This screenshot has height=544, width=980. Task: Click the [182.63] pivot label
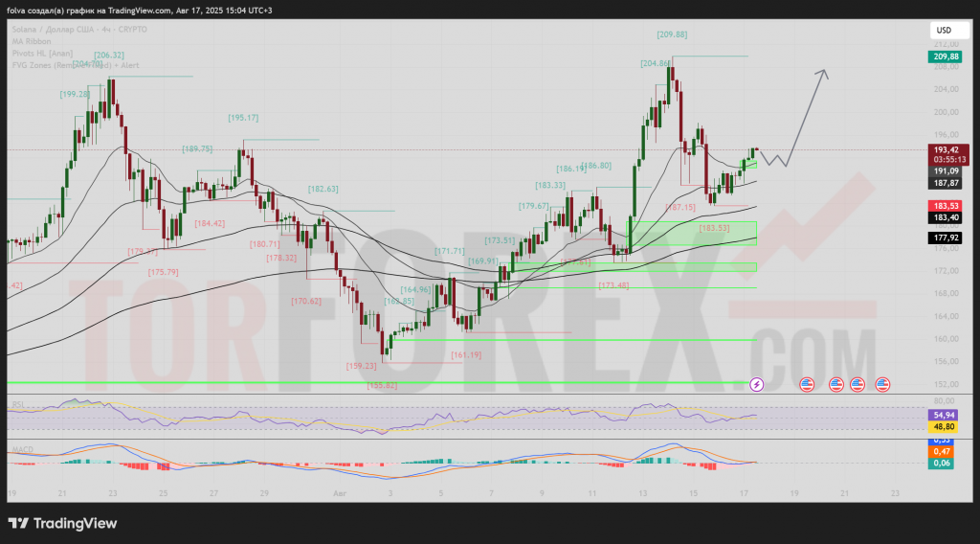323,189
